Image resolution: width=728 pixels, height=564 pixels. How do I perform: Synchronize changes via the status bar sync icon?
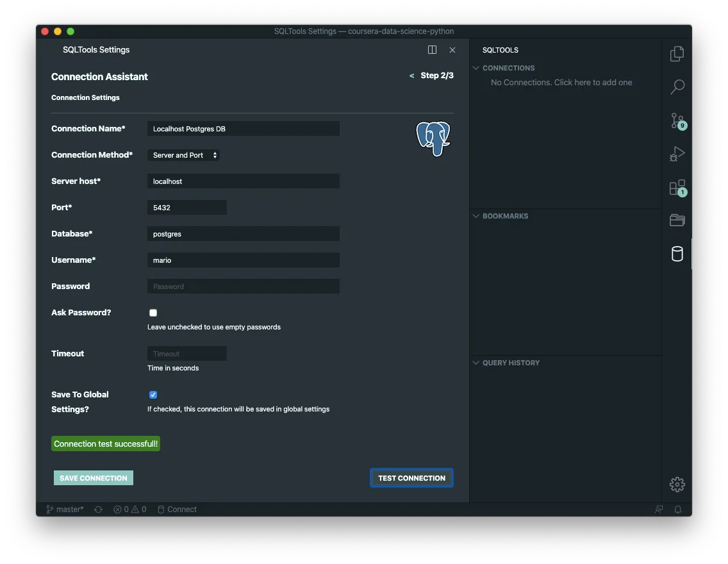[99, 510]
